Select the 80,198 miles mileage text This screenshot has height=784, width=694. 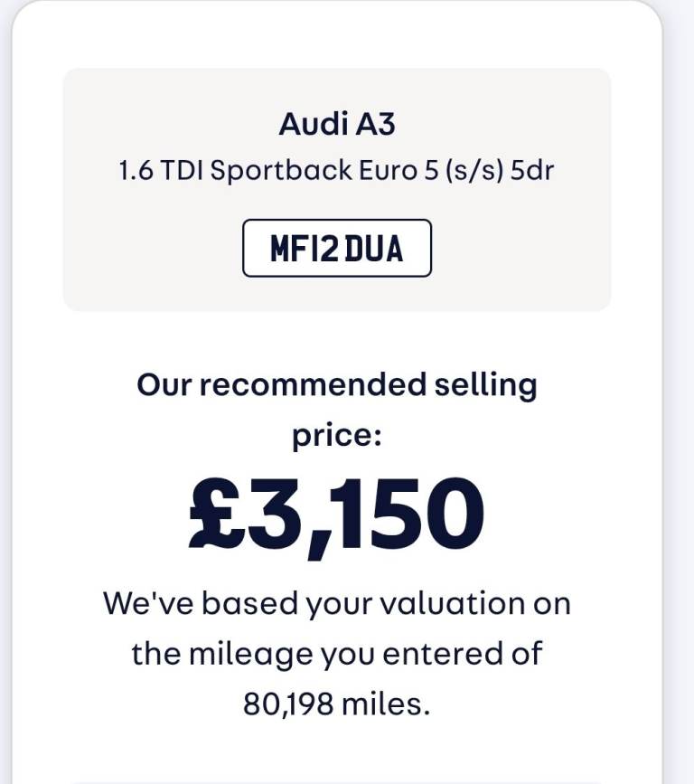tap(336, 704)
